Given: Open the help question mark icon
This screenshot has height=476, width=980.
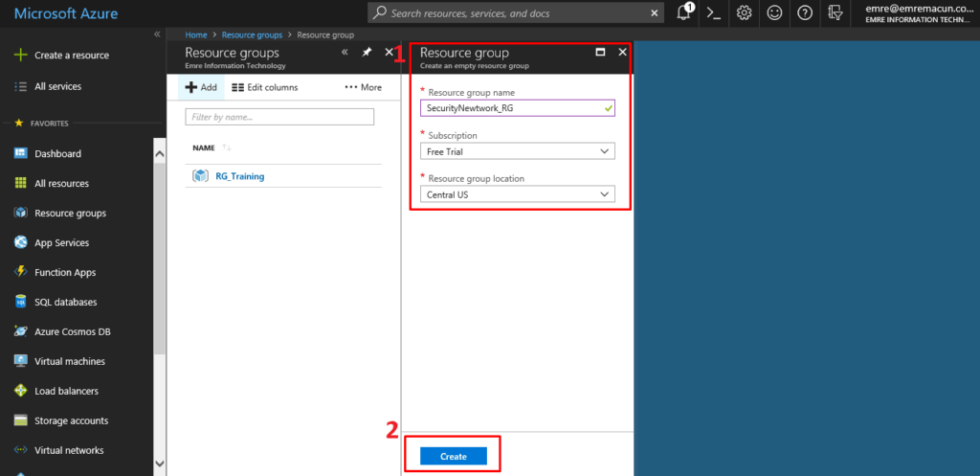Looking at the screenshot, I should (805, 13).
